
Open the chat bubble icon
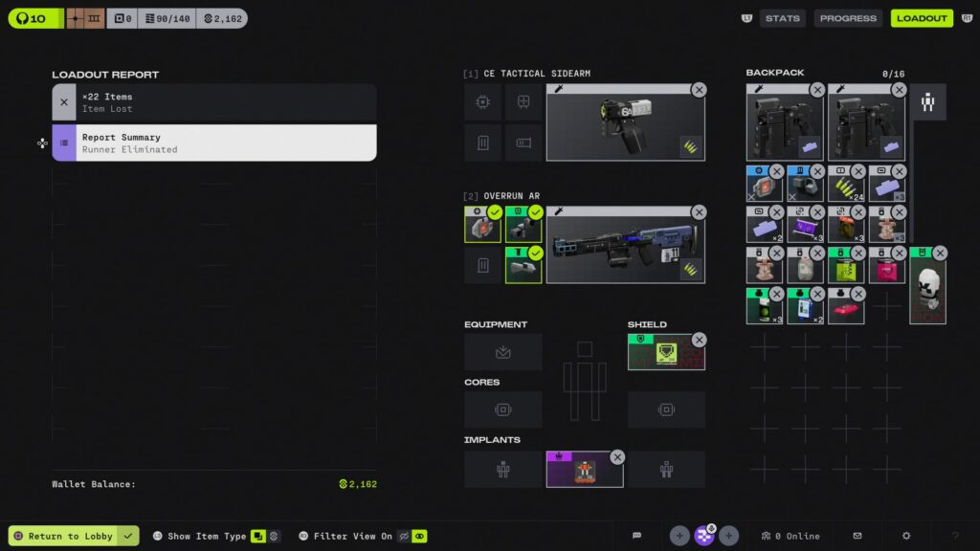click(x=636, y=536)
